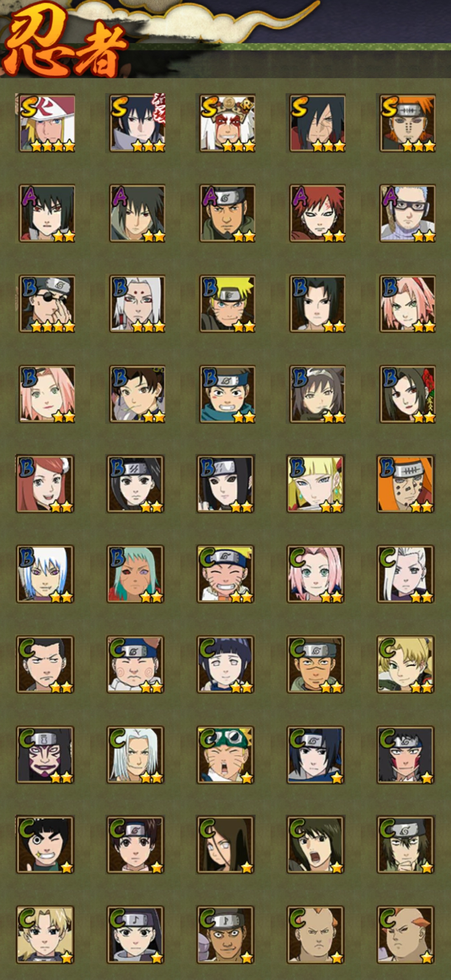Viewport: 451px width, 980px height.
Task: Select S-rank Madara with long black hair
Action: (x=318, y=123)
